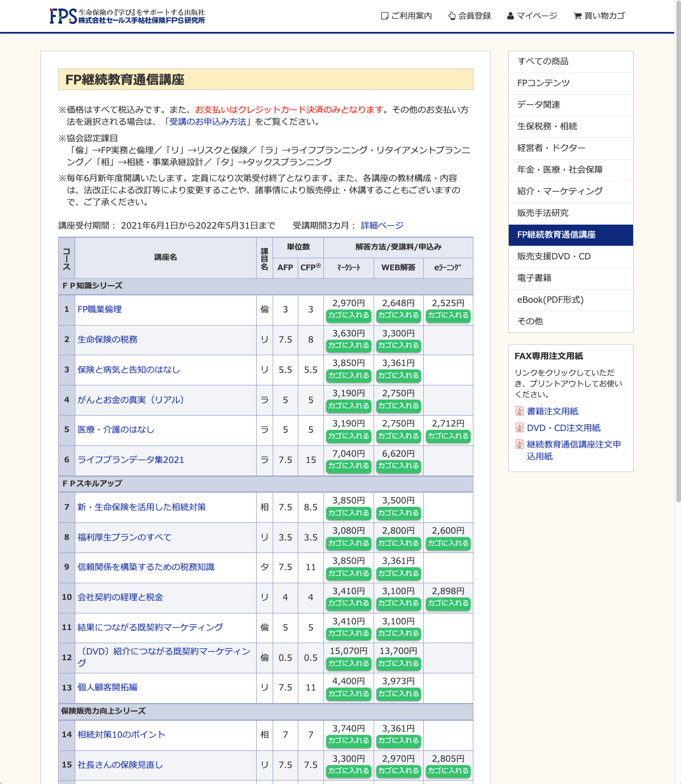This screenshot has height=784, width=681.
Task: Open 受講のお申込み方法 link
Action: click(x=208, y=121)
